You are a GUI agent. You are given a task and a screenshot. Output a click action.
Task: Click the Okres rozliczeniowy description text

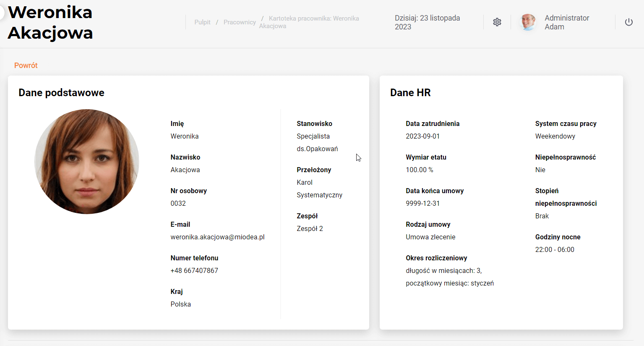[450, 277]
